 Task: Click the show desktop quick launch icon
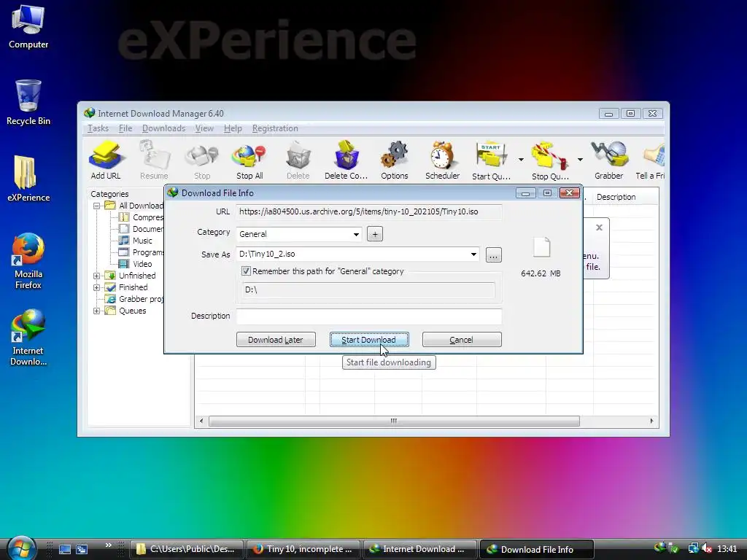[x=65, y=549]
